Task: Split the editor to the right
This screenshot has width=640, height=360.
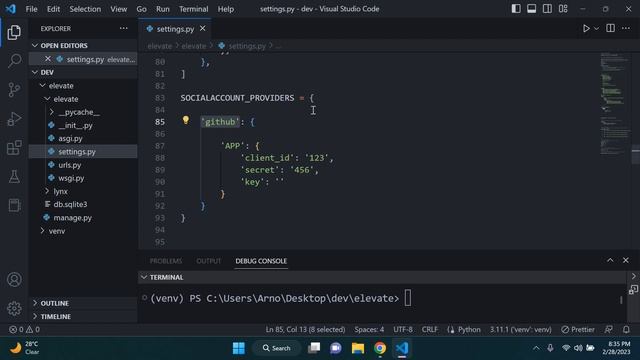Action: click(610, 28)
